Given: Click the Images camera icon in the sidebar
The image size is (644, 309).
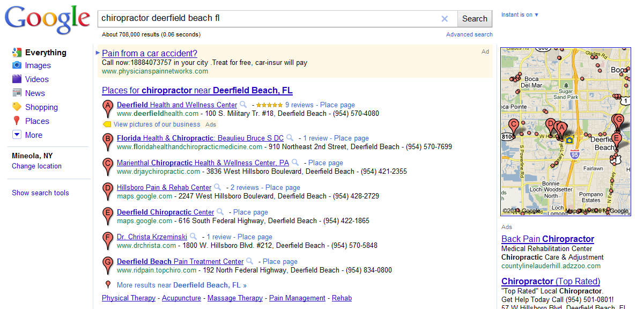Looking at the screenshot, I should [x=17, y=65].
